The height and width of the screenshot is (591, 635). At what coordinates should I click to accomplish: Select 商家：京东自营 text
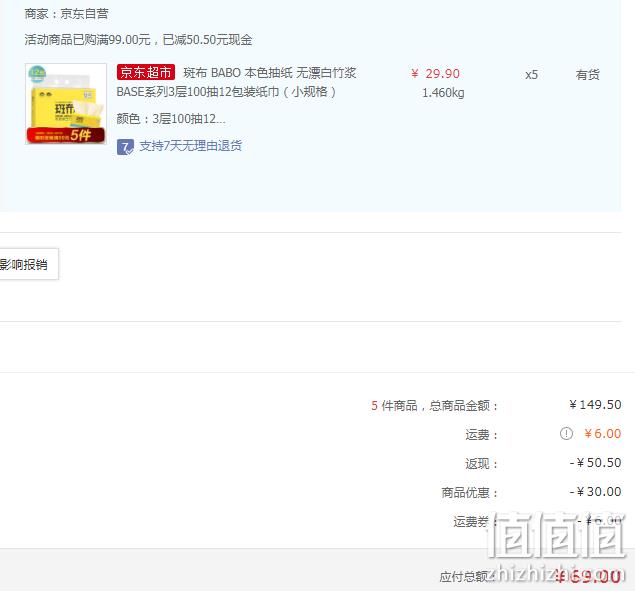pos(66,14)
